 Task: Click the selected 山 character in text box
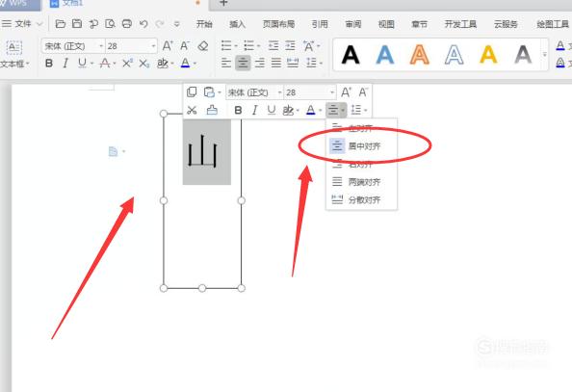203,151
